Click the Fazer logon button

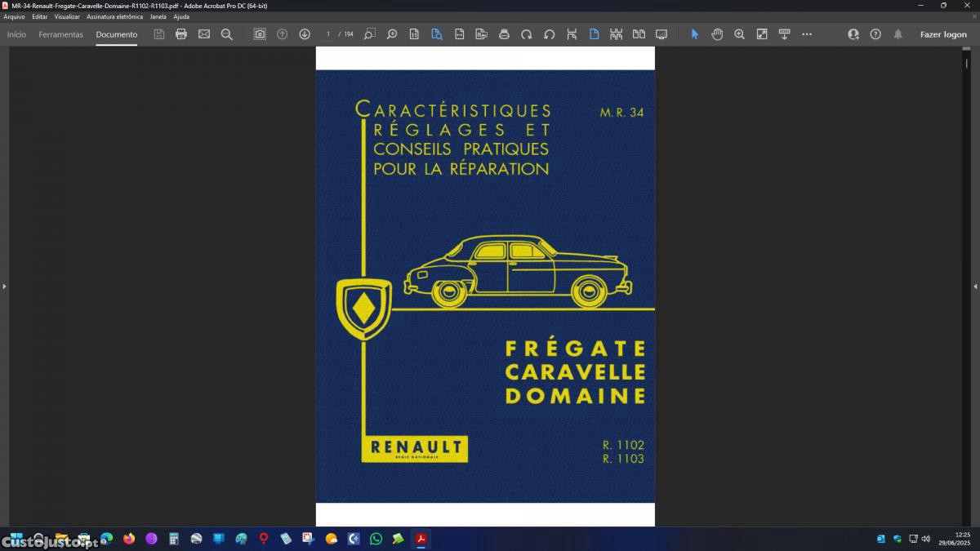[x=943, y=34]
